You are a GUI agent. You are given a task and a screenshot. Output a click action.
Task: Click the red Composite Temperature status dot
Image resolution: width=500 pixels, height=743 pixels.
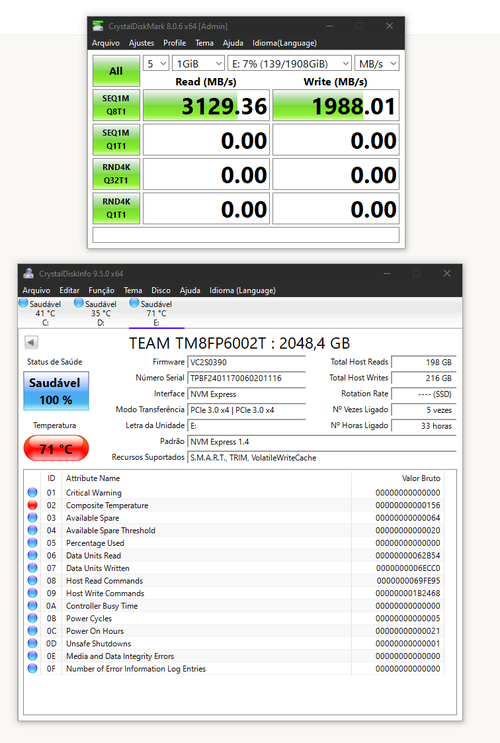(x=32, y=505)
